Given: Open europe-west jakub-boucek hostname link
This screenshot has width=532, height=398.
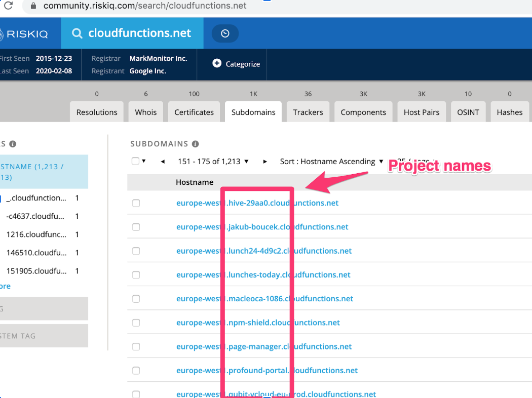Looking at the screenshot, I should (262, 227).
